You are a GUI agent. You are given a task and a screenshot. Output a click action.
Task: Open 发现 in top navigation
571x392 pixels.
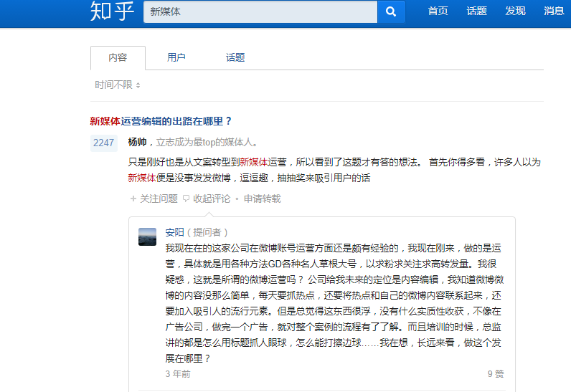(x=515, y=11)
